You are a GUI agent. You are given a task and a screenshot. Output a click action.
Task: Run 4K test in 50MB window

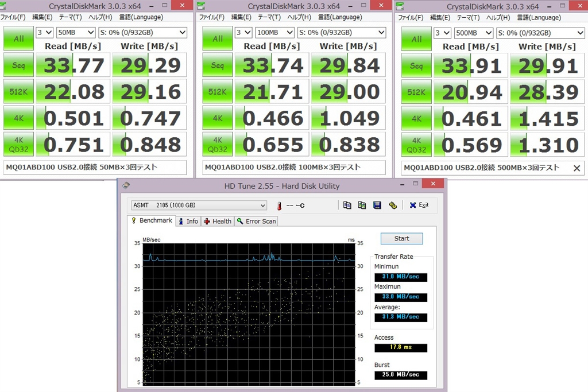[x=19, y=118]
